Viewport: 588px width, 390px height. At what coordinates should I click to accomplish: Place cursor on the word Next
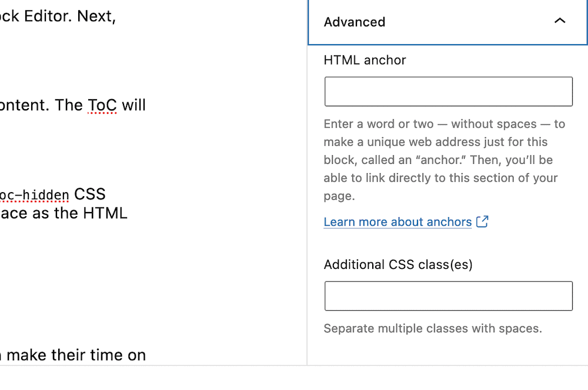[96, 16]
